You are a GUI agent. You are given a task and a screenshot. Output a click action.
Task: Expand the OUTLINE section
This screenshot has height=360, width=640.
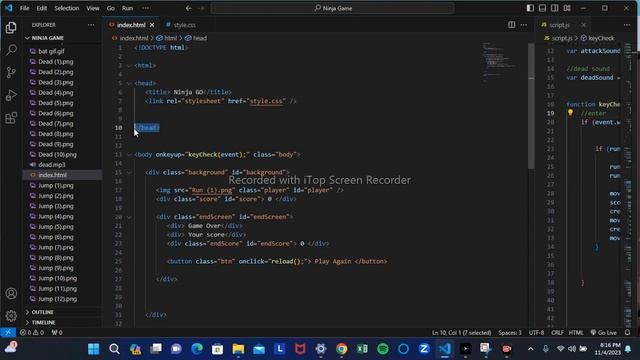[x=41, y=312]
